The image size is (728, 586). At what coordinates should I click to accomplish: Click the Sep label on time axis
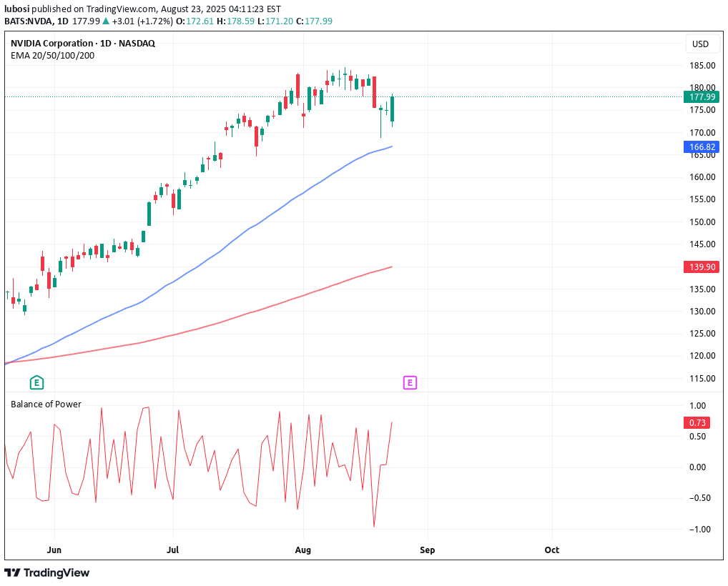(427, 550)
